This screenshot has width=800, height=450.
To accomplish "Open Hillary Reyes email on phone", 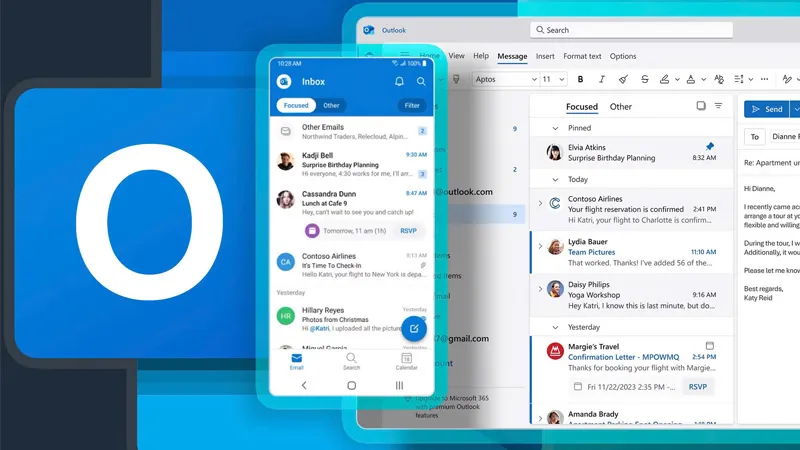I will pyautogui.click(x=352, y=319).
